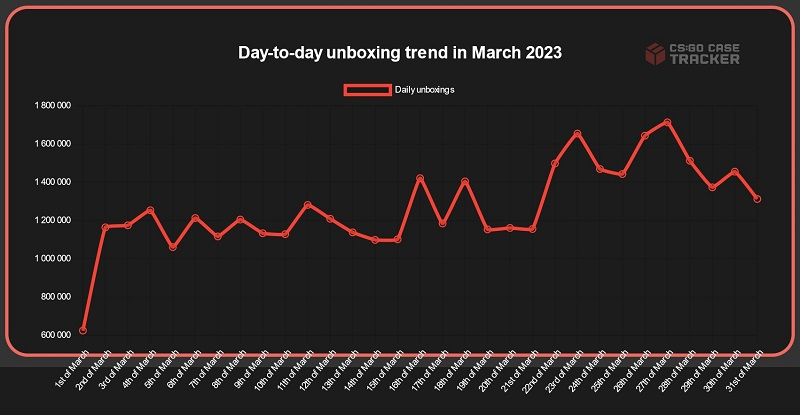Image resolution: width=800 pixels, height=415 pixels.
Task: Click the 17th of March data point
Action: tap(442, 223)
